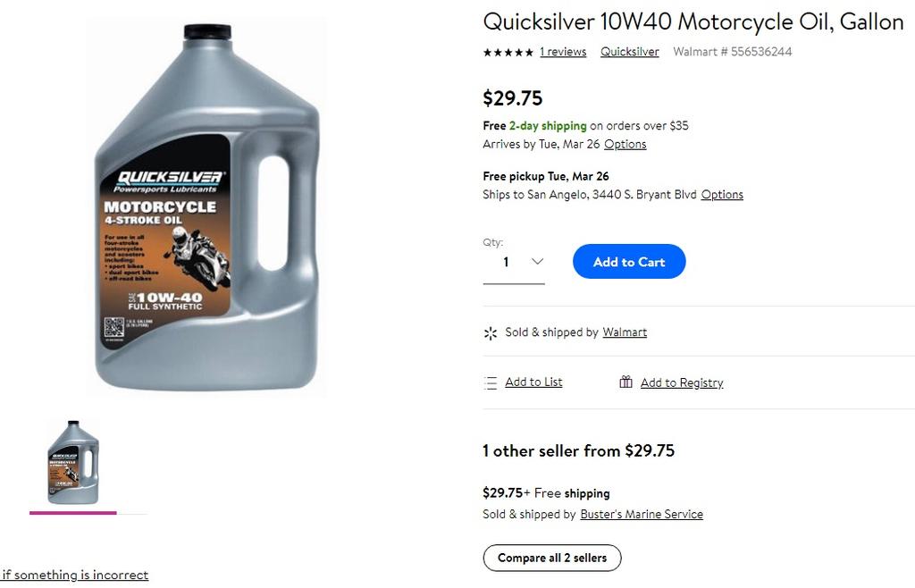Click the Add to Registry link

point(682,382)
